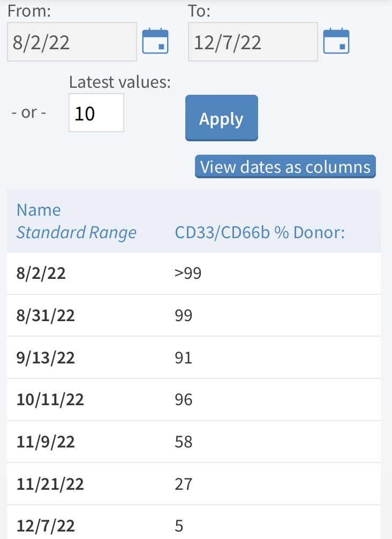Select the 11/9/22 row date

tap(46, 442)
